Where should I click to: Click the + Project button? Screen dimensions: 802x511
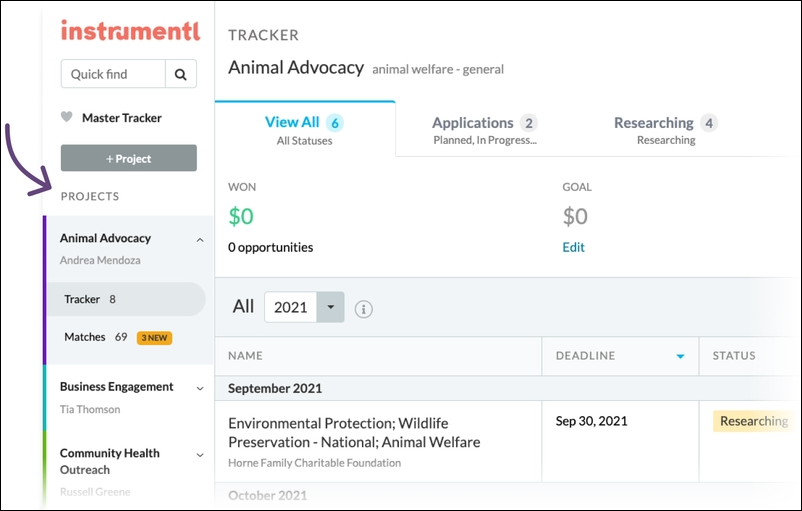pos(129,158)
